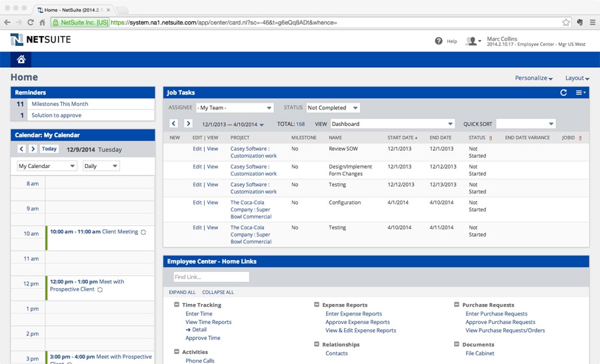Click the Contacts link under Relationships
Image resolution: width=600 pixels, height=364 pixels.
337,353
